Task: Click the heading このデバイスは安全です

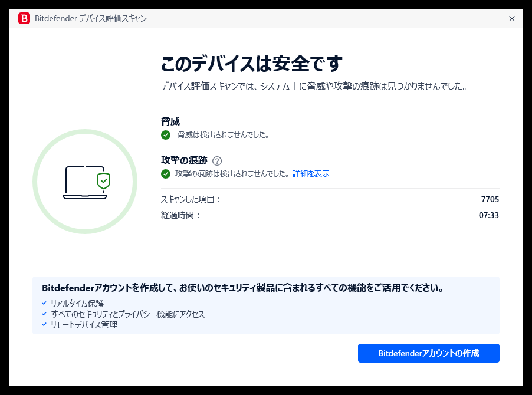Action: (x=251, y=64)
